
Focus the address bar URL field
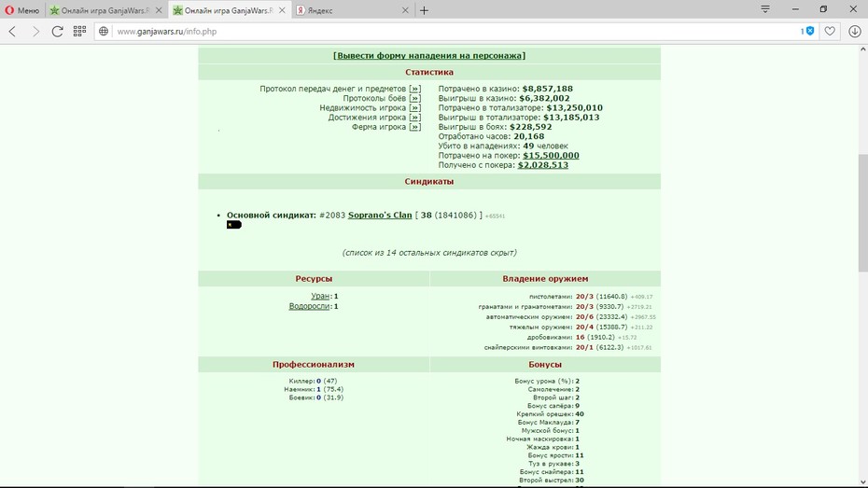[x=454, y=32]
